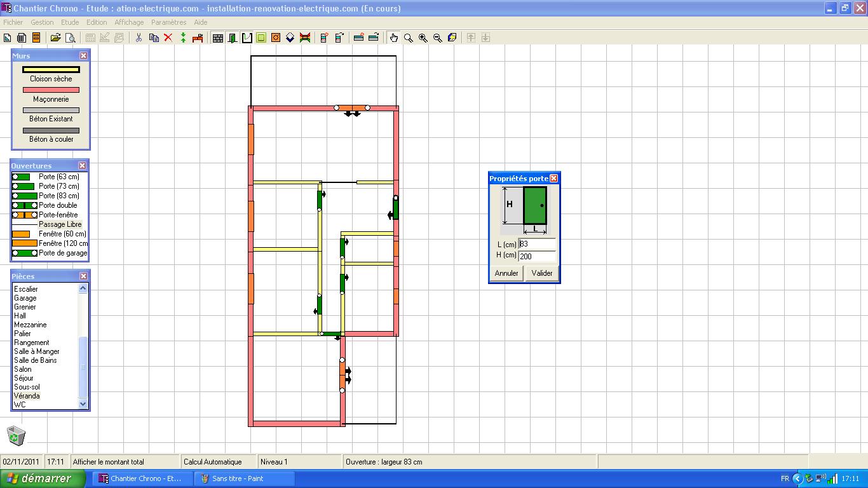Select Porte (83 cm) in Ouvertures
The image size is (868, 488).
(50, 196)
